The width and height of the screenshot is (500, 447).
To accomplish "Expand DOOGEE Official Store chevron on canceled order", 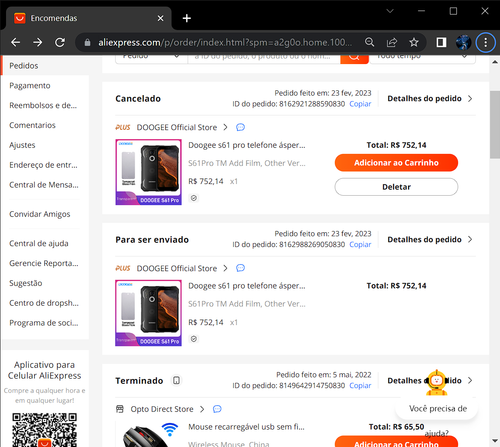I will coord(226,127).
